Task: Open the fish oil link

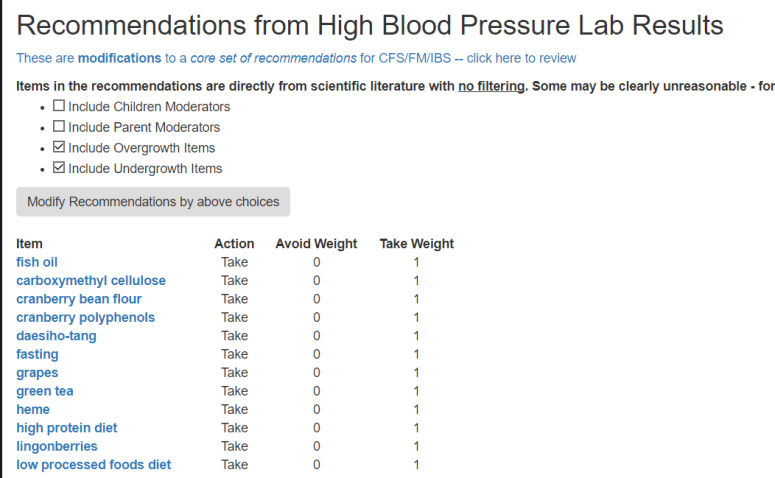Action: click(x=37, y=262)
